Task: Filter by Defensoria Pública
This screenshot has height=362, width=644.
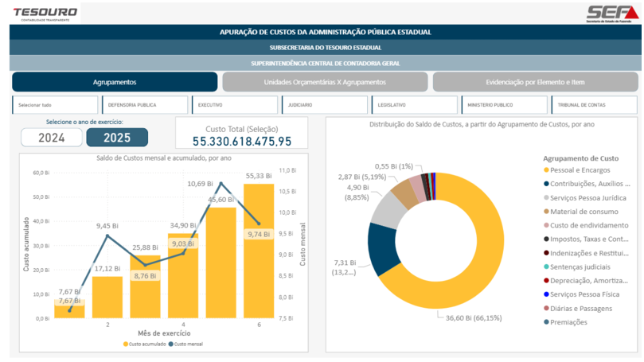Action: pyautogui.click(x=144, y=105)
